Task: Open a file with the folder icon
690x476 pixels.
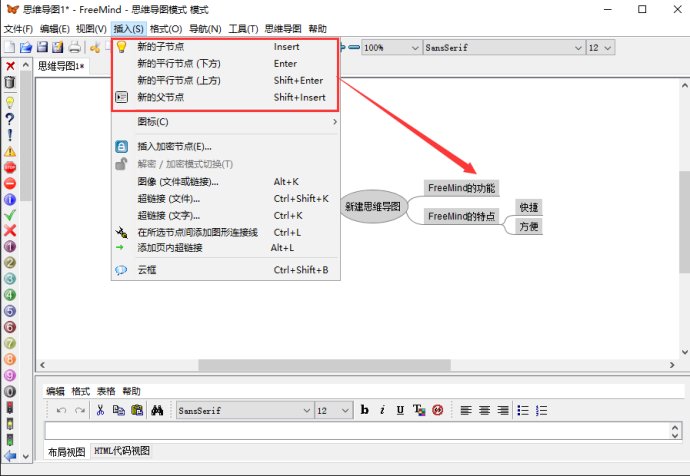Action: coord(26,47)
